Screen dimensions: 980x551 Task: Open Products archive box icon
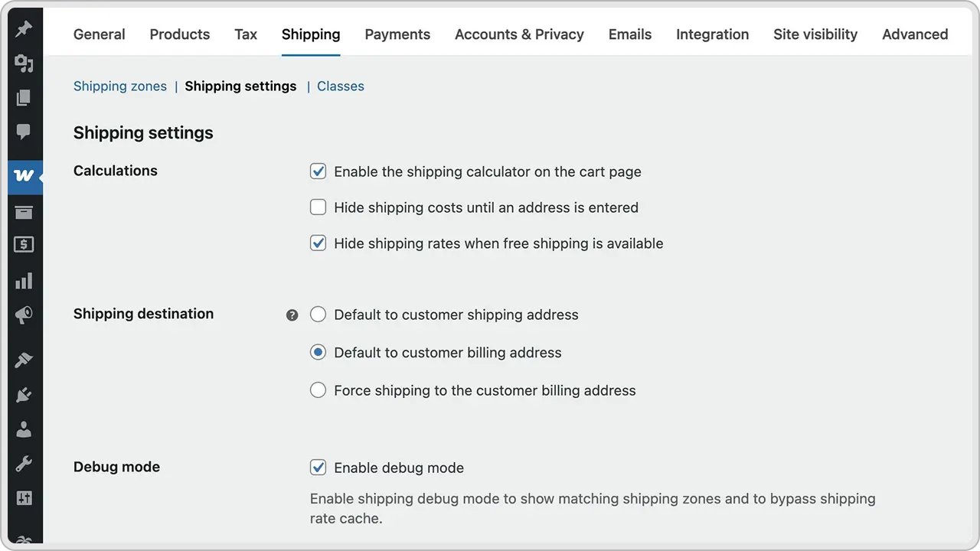tap(24, 212)
